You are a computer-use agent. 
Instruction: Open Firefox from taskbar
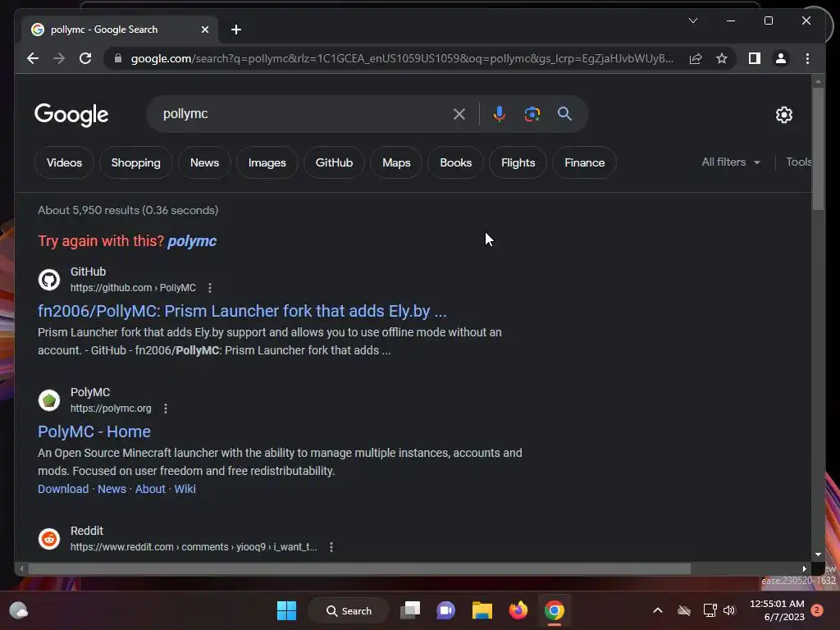click(518, 610)
